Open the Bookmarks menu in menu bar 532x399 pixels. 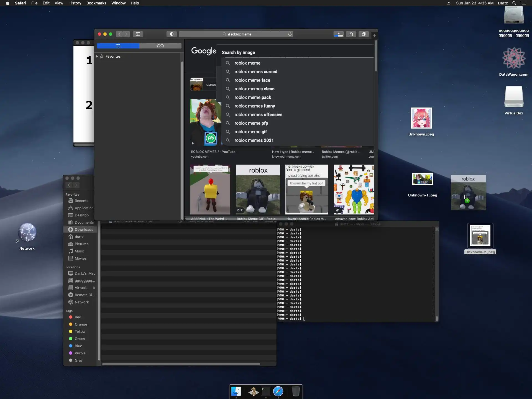(x=96, y=3)
